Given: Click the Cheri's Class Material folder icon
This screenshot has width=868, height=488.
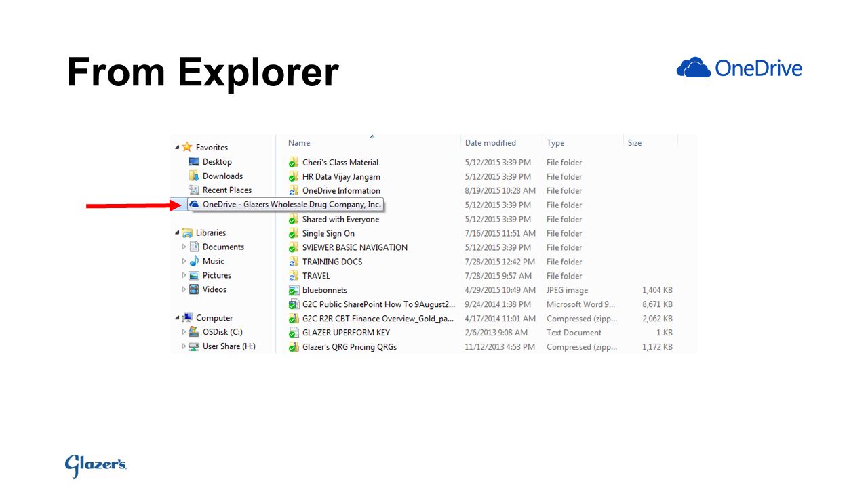Looking at the screenshot, I should (294, 162).
